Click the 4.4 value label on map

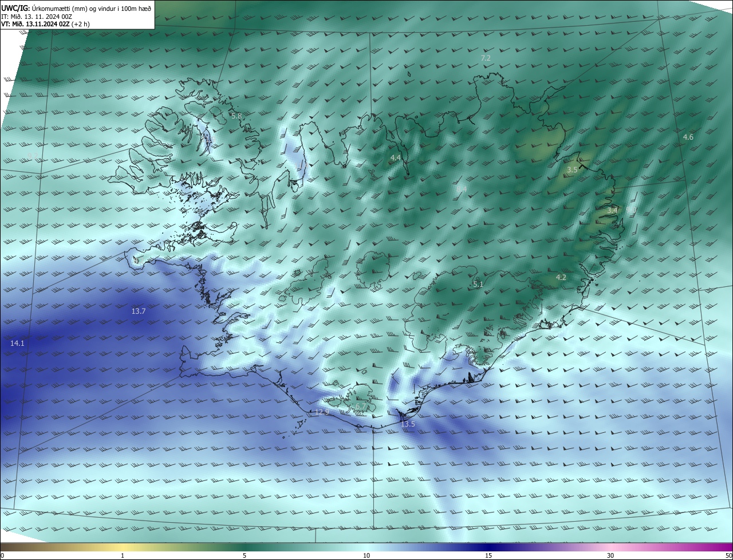396,157
